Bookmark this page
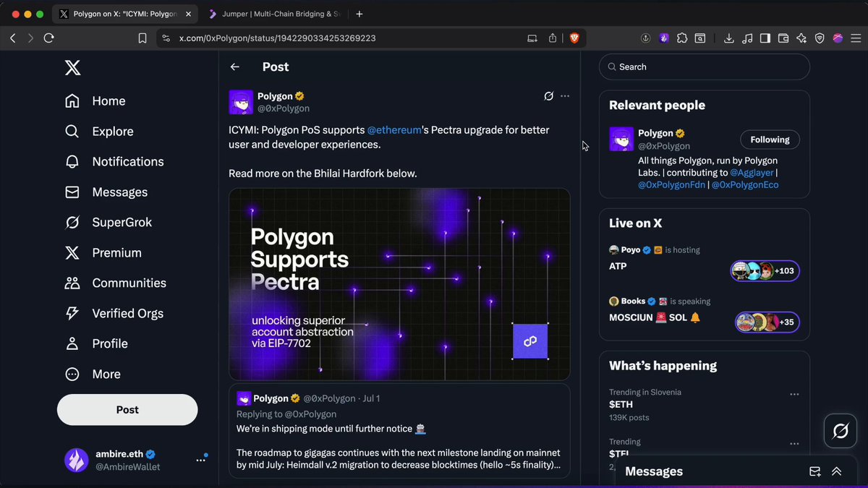 pos(142,38)
